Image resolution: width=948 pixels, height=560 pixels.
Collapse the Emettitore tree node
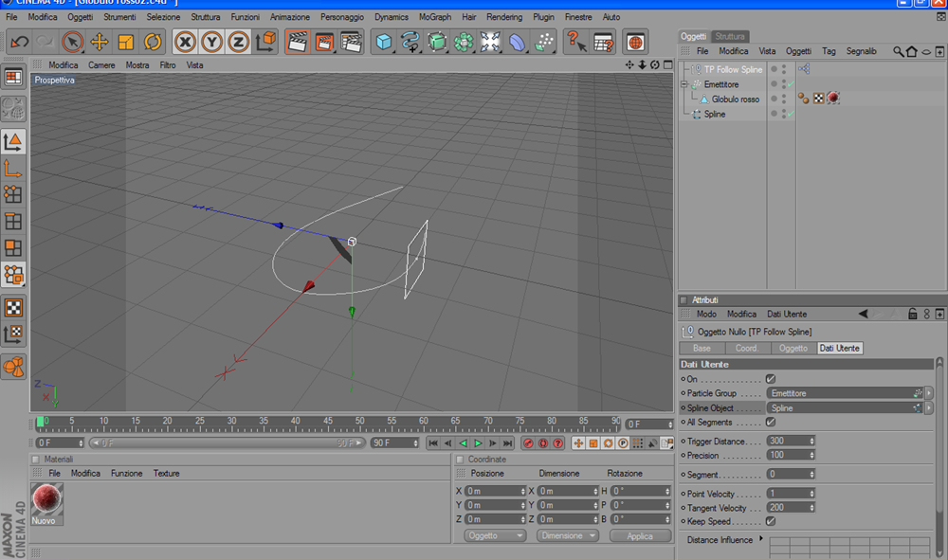(684, 84)
